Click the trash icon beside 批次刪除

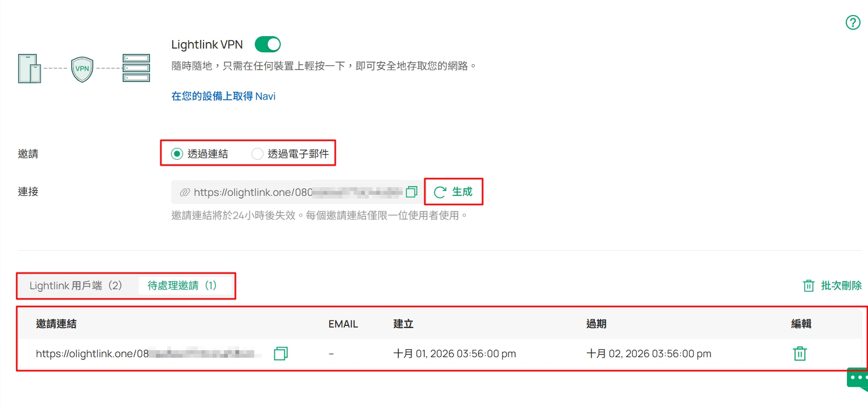(x=808, y=285)
